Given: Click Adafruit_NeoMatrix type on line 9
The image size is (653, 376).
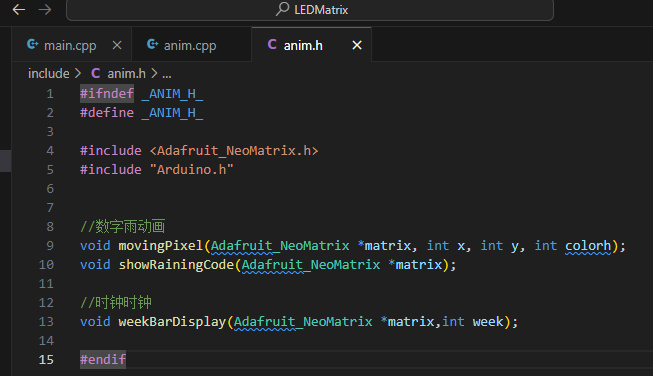Looking at the screenshot, I should point(280,246).
